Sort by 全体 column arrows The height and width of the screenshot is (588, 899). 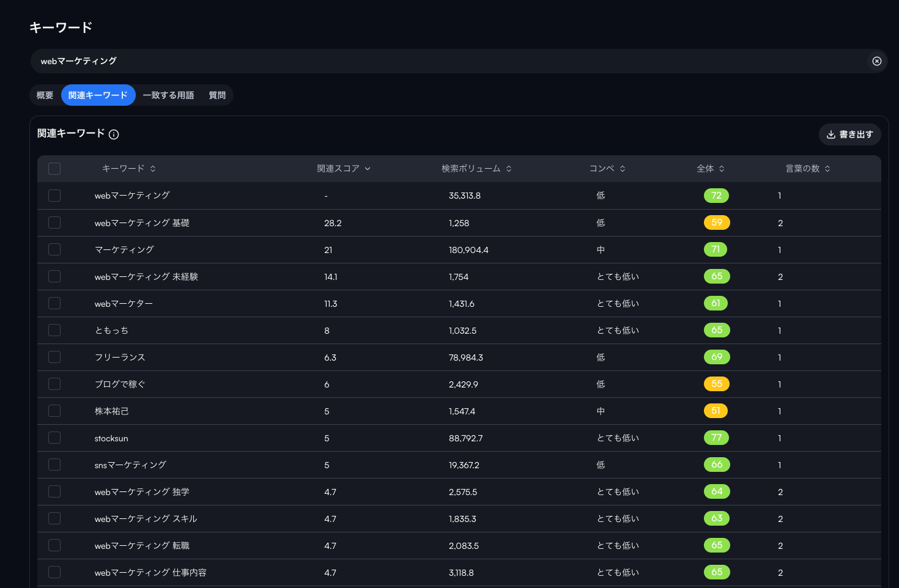pos(722,169)
